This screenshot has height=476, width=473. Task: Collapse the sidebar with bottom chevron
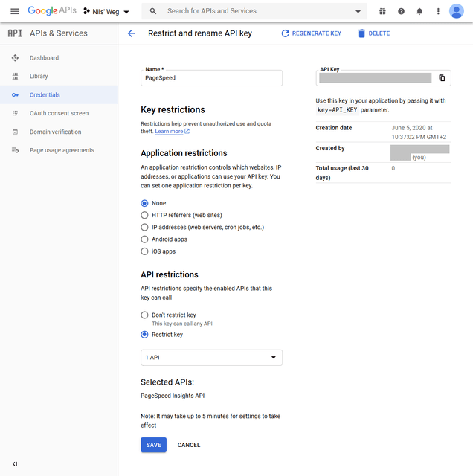pyautogui.click(x=15, y=463)
